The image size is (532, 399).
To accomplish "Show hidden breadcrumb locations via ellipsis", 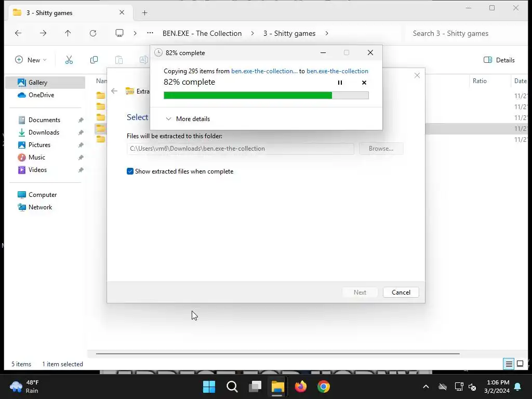I will click(150, 33).
